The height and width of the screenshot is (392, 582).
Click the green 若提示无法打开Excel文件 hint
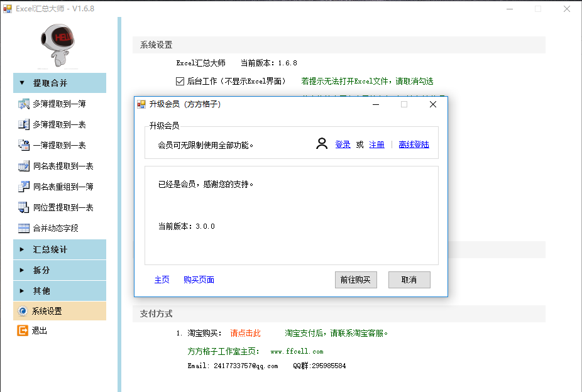pos(367,81)
